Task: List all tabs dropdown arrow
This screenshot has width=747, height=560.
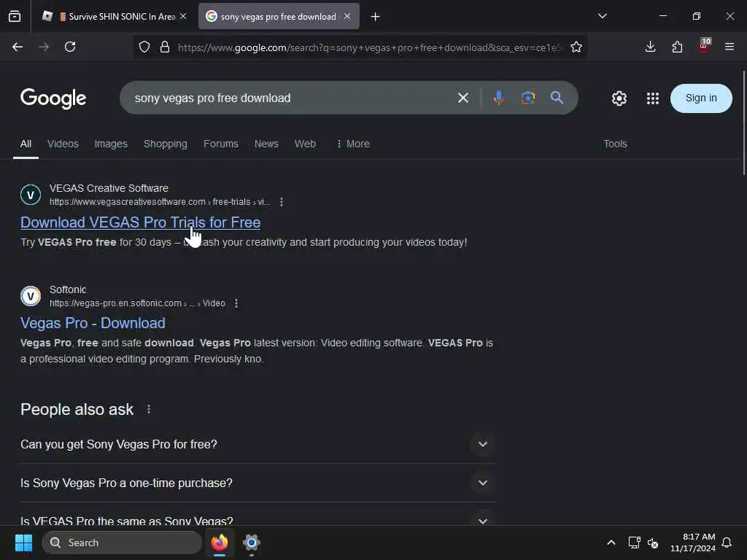Action: [602, 16]
